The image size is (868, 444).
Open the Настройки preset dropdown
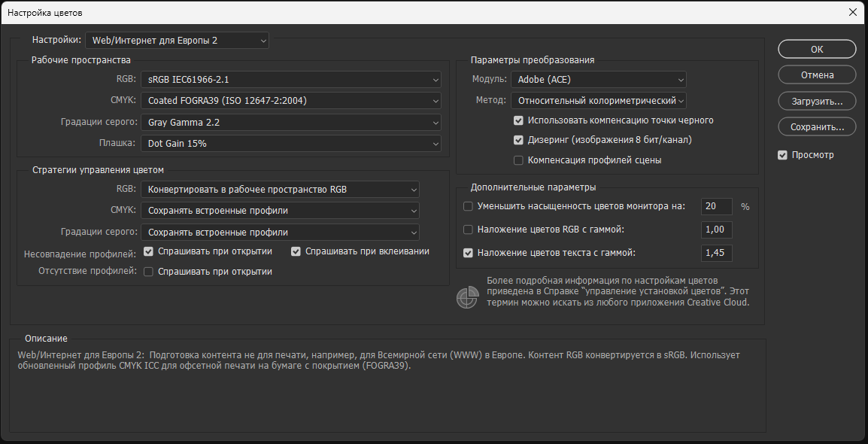click(178, 41)
